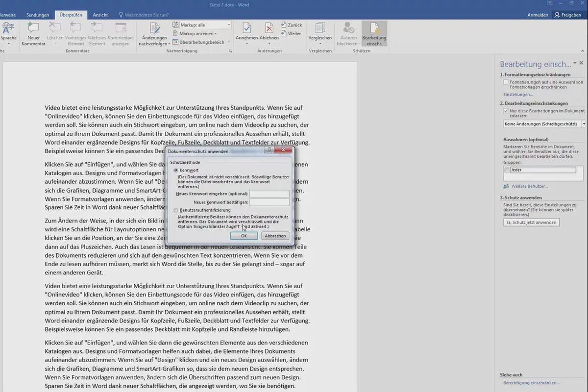Open the Einstellungen... link
This screenshot has height=392, width=588.
518,95
